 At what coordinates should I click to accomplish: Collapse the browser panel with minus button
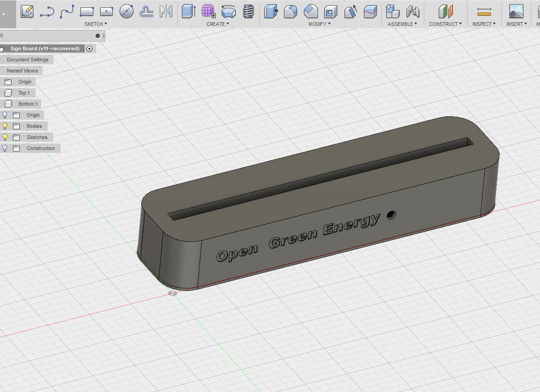pyautogui.click(x=97, y=36)
